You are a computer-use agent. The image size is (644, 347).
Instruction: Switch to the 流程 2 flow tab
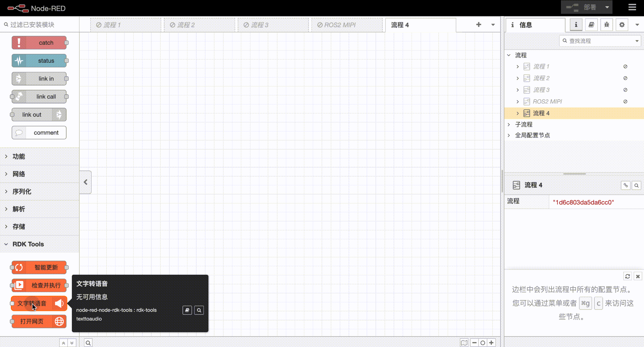click(186, 25)
